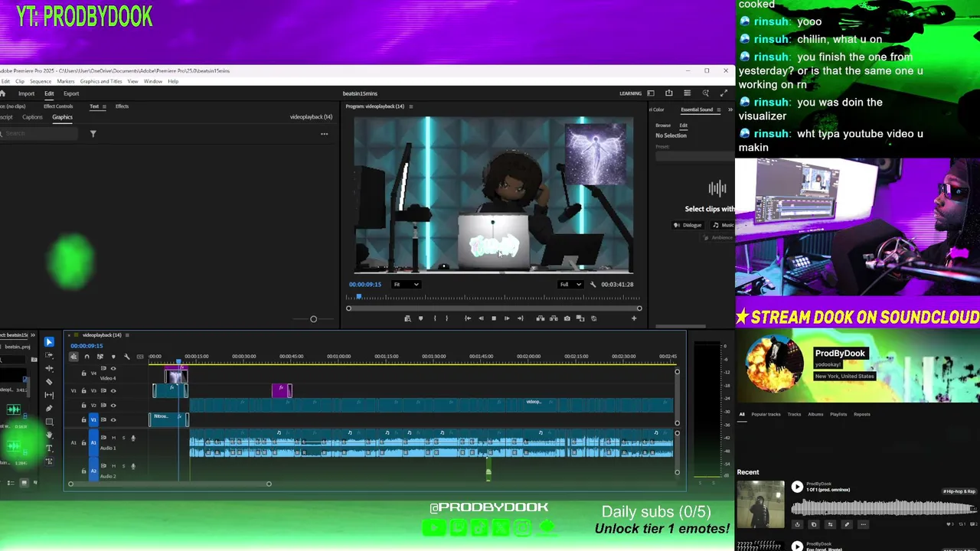
Task: Open the Full playback resolution dropdown
Action: [570, 285]
